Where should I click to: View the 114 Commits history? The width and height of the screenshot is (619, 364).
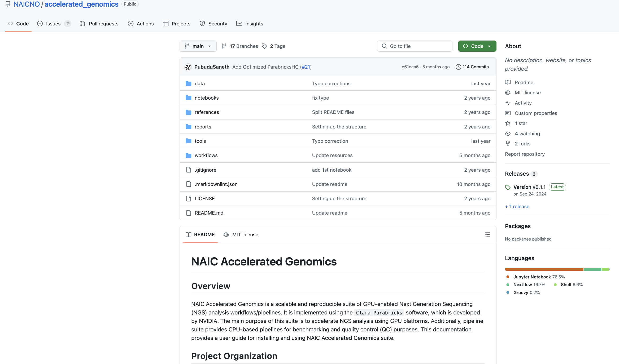[x=472, y=67]
